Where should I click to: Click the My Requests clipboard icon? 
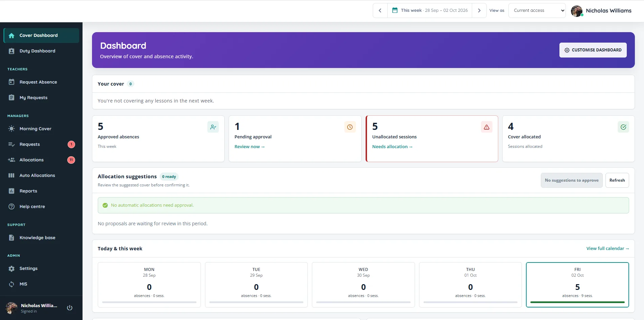pos(11,97)
